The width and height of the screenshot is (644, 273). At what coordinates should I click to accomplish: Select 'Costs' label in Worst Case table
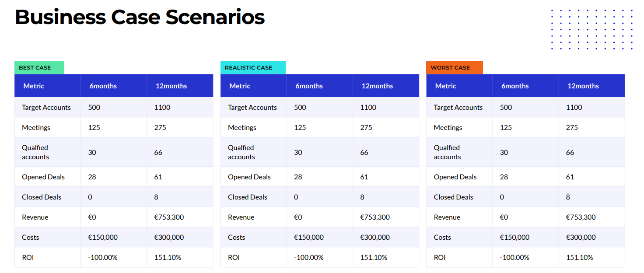442,237
